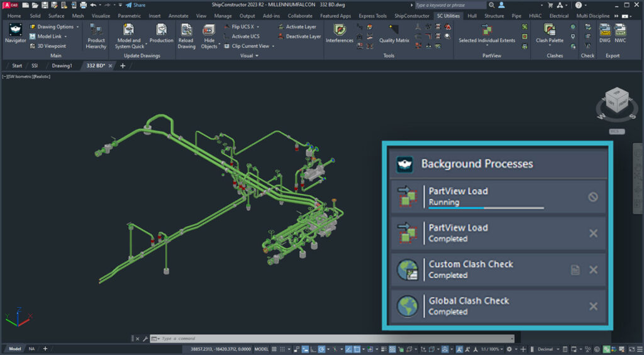Click the Share button
644x355 pixels.
[136, 5]
